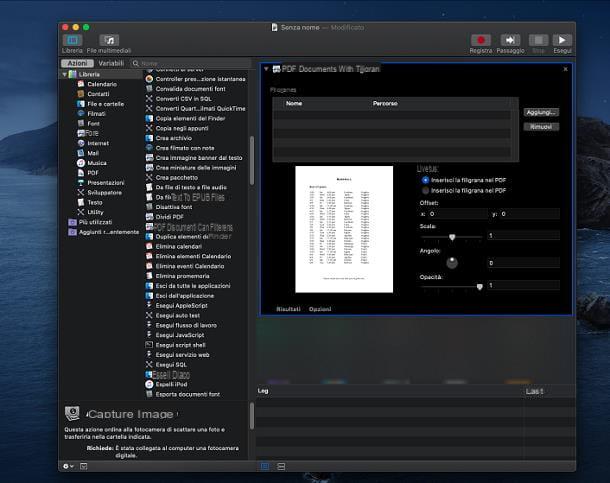Open the Aggiunti recentemente smart group
The height and width of the screenshot is (483, 610).
click(103, 232)
